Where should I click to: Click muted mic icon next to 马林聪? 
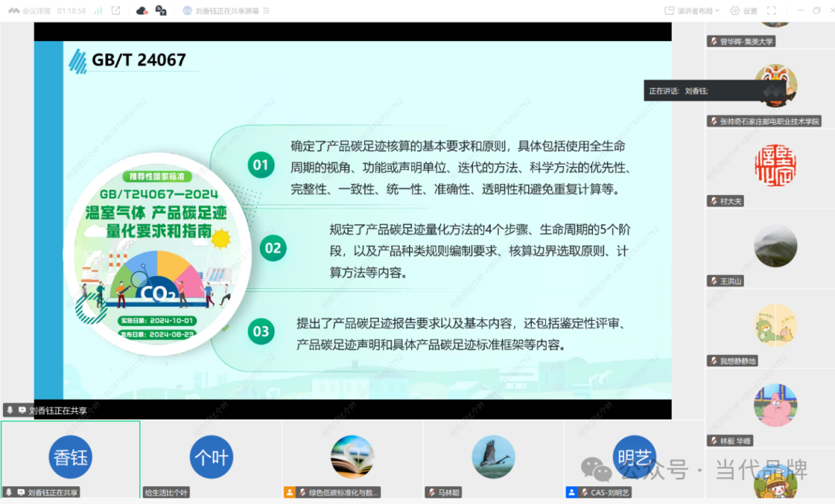[432, 492]
